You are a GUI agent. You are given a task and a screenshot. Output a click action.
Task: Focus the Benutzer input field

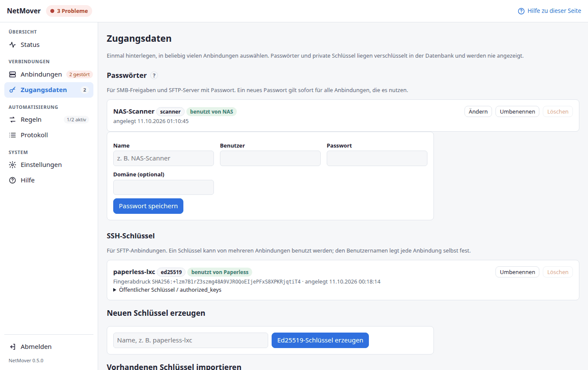tap(270, 158)
